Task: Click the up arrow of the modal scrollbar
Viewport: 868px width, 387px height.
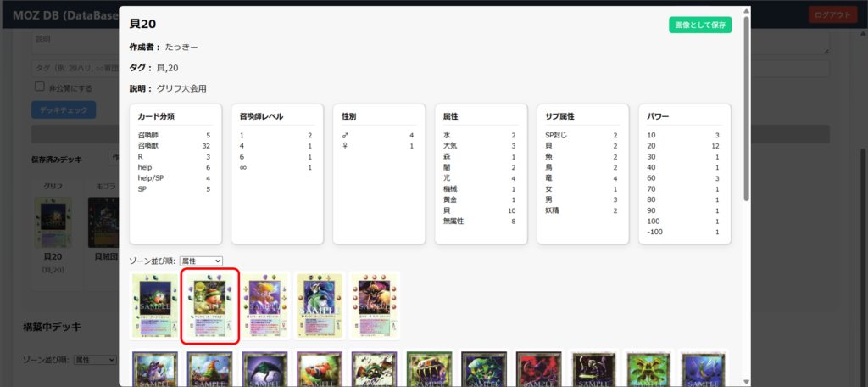Action: [746, 11]
